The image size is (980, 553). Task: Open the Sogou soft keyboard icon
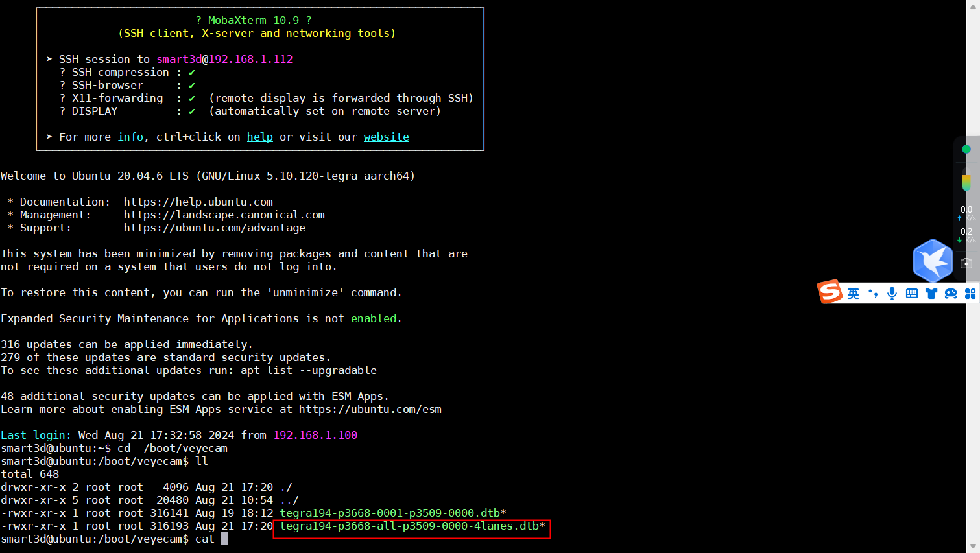tap(911, 294)
